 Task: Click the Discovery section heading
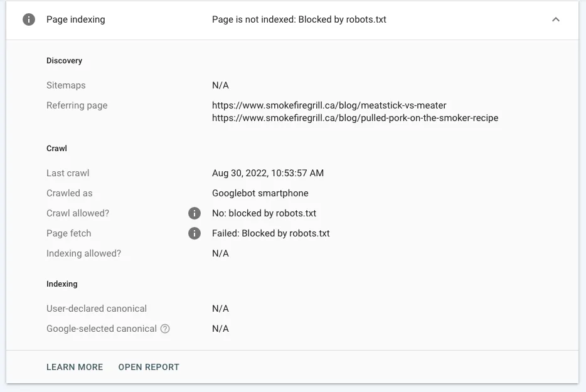tap(64, 61)
